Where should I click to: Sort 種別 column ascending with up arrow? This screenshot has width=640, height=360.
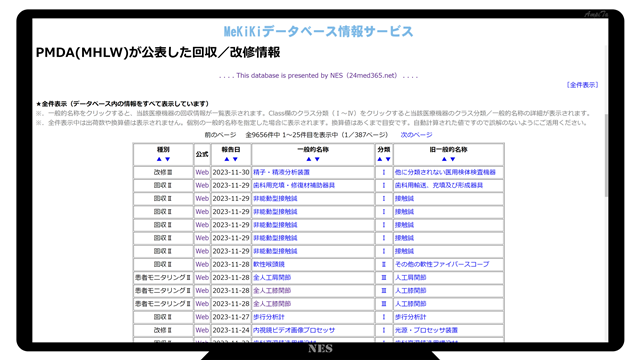(x=159, y=159)
